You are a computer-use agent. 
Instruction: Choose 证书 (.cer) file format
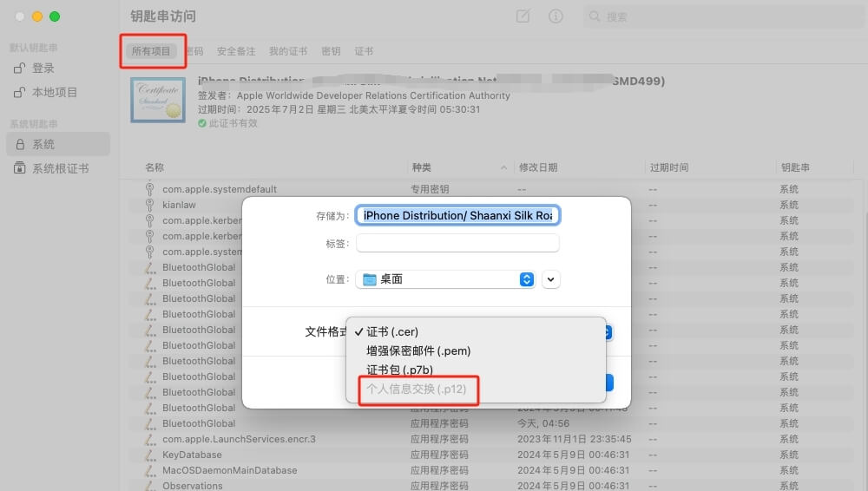[476, 331]
